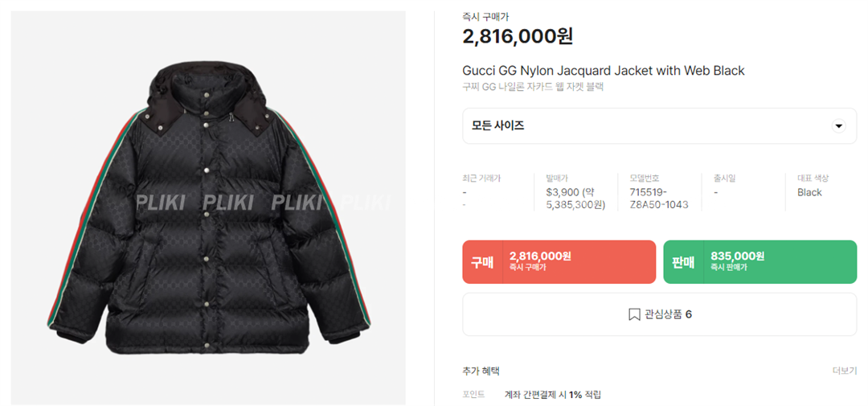Open the 모든 사이즈 size dropdown

pyautogui.click(x=659, y=125)
